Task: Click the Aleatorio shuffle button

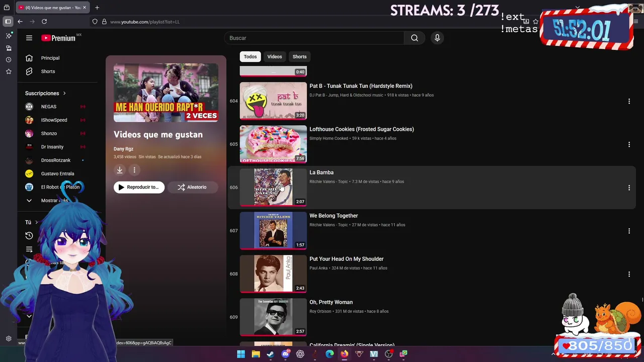Action: point(193,187)
